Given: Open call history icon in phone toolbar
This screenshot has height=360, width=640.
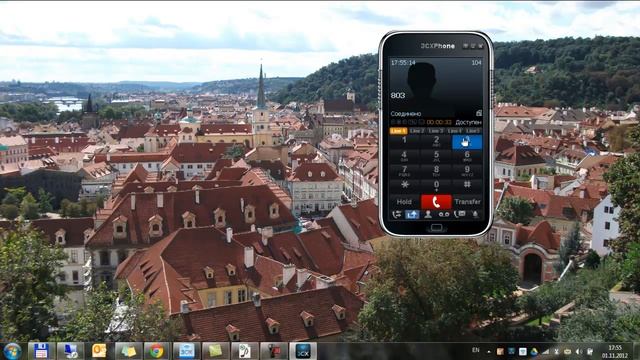Looking at the screenshot, I should (x=396, y=214).
